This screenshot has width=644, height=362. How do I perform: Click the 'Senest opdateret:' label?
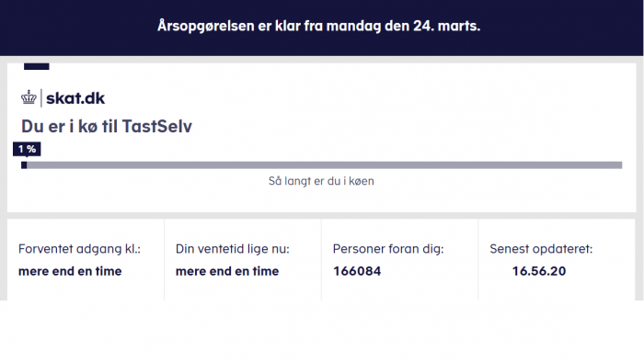pos(541,249)
